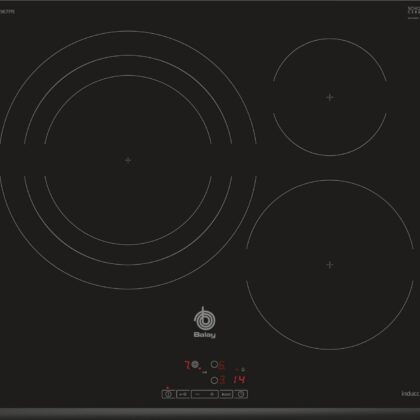Select the triple-ring zone selector icon
The image size is (420, 420).
pyautogui.click(x=195, y=364)
